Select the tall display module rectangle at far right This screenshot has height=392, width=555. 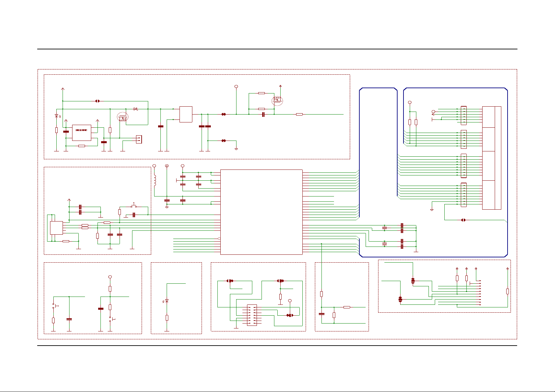pos(492,158)
